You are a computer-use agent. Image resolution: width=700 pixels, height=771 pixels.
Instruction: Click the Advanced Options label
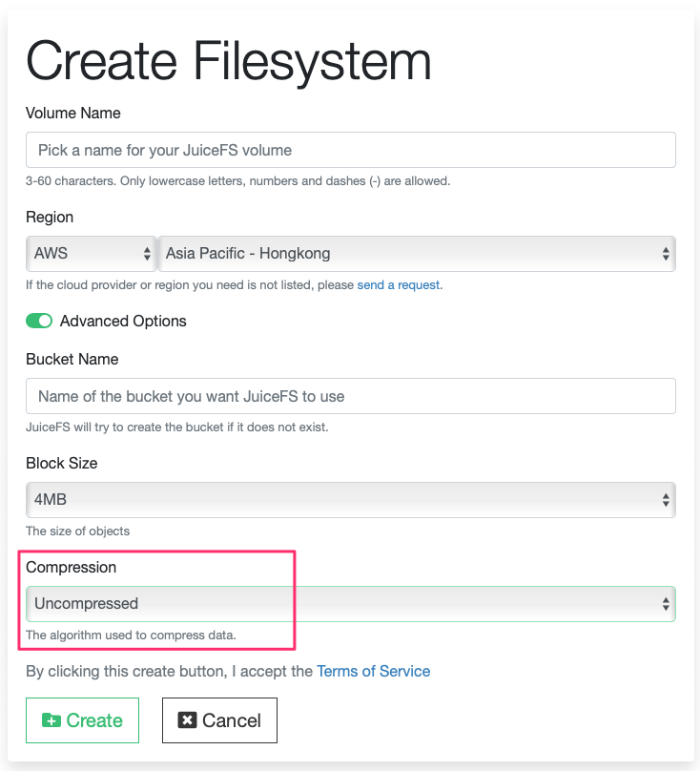[x=123, y=321]
